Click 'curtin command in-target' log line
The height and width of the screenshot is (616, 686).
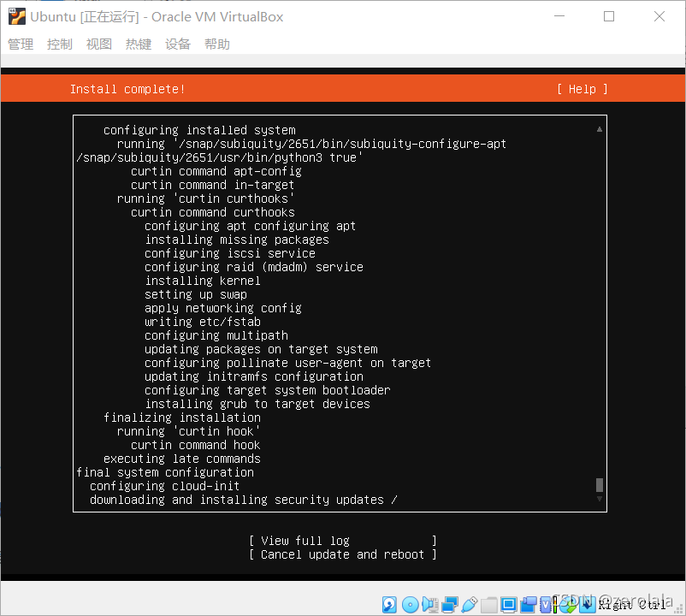pyautogui.click(x=213, y=185)
